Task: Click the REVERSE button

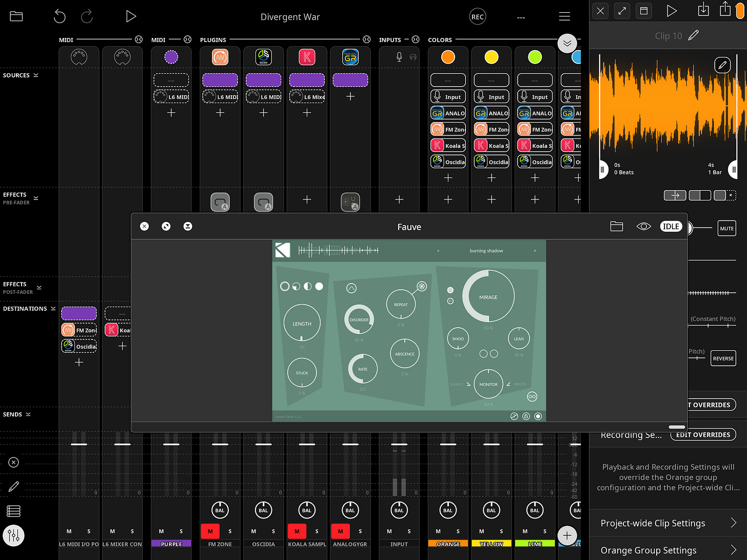Action: click(x=723, y=358)
